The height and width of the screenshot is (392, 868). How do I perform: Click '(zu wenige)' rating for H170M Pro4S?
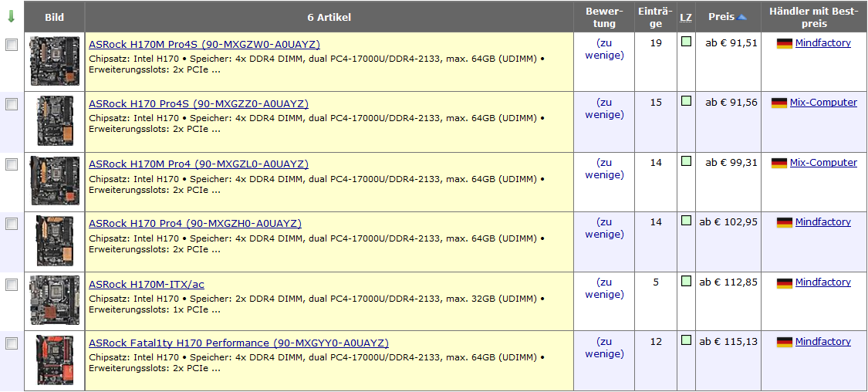point(604,49)
